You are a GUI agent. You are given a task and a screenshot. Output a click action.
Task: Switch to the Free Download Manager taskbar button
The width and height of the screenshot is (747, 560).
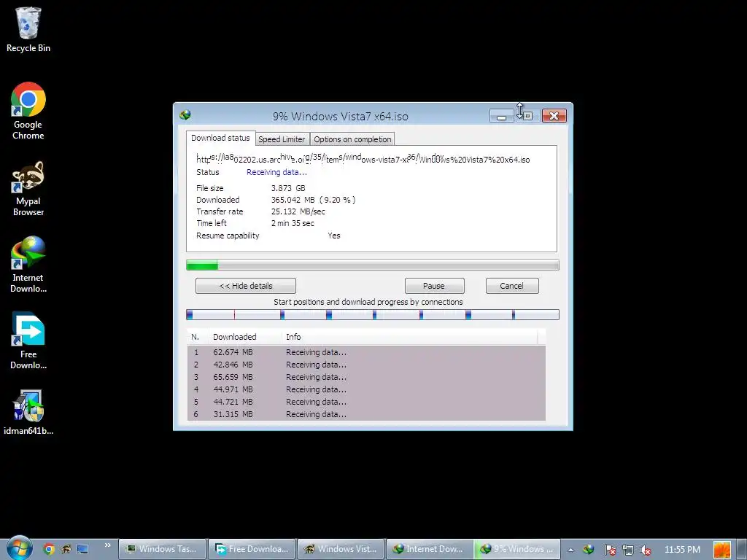click(x=252, y=549)
